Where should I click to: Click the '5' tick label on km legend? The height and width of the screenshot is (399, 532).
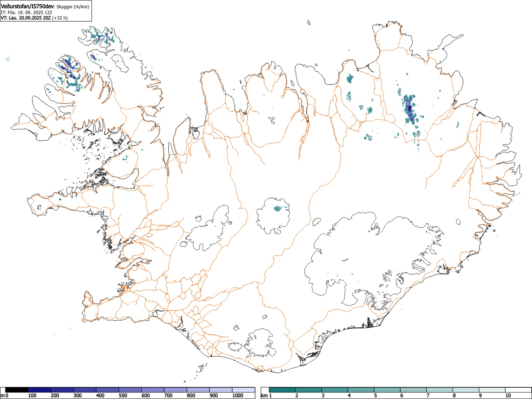tap(375, 396)
